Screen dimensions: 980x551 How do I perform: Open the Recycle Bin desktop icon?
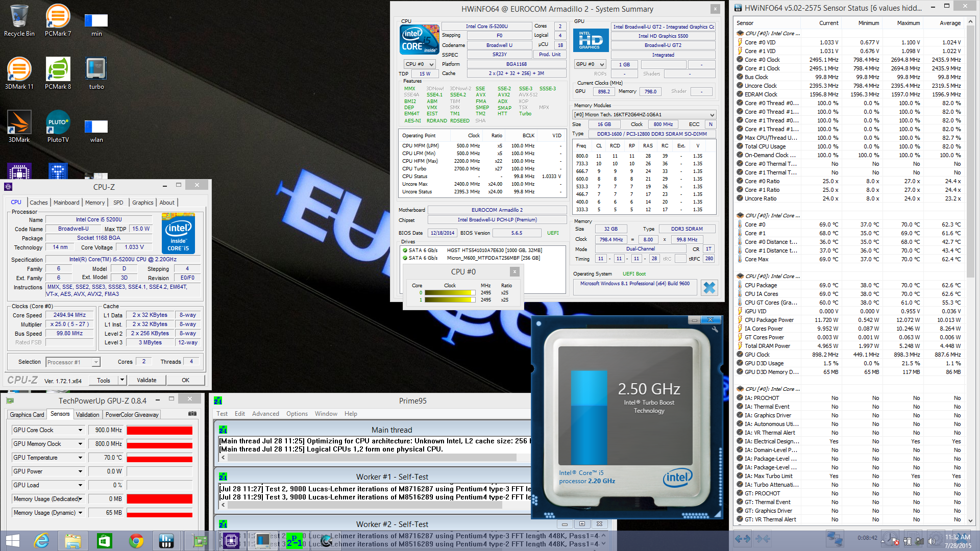tap(19, 20)
